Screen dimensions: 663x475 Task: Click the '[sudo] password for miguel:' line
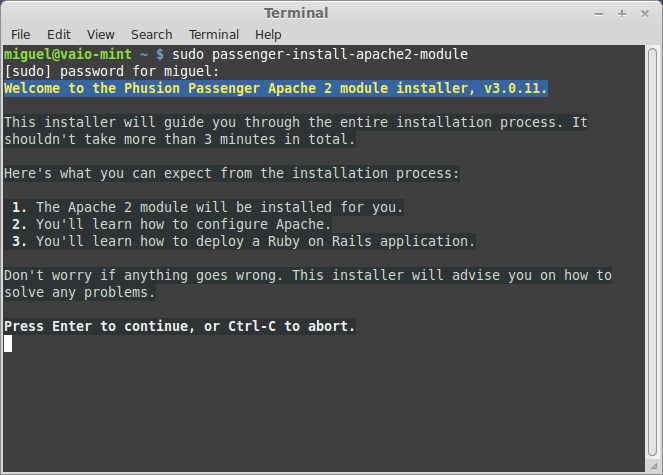coord(112,71)
